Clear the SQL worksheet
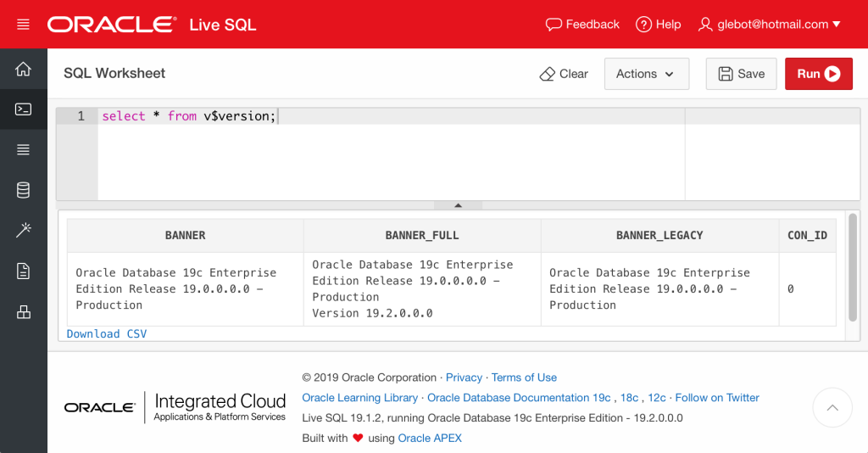This screenshot has height=453, width=868. (564, 74)
